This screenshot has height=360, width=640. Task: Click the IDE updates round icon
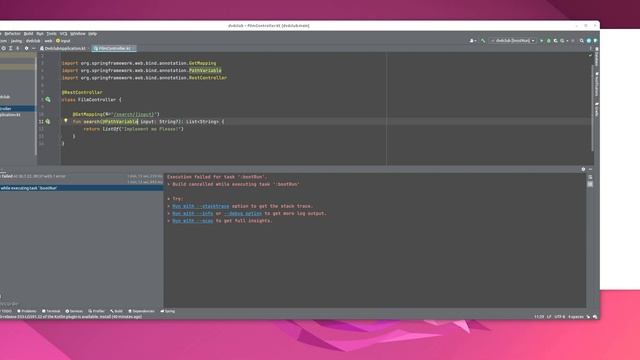[x=589, y=41]
